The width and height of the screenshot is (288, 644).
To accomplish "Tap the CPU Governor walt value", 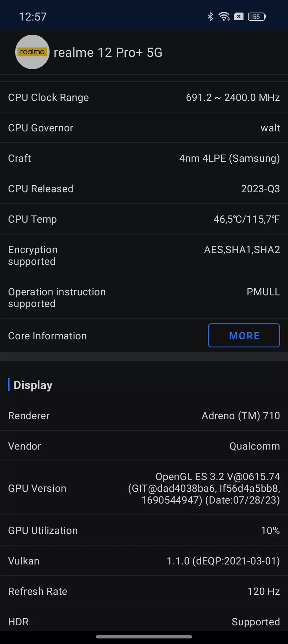I will 270,128.
